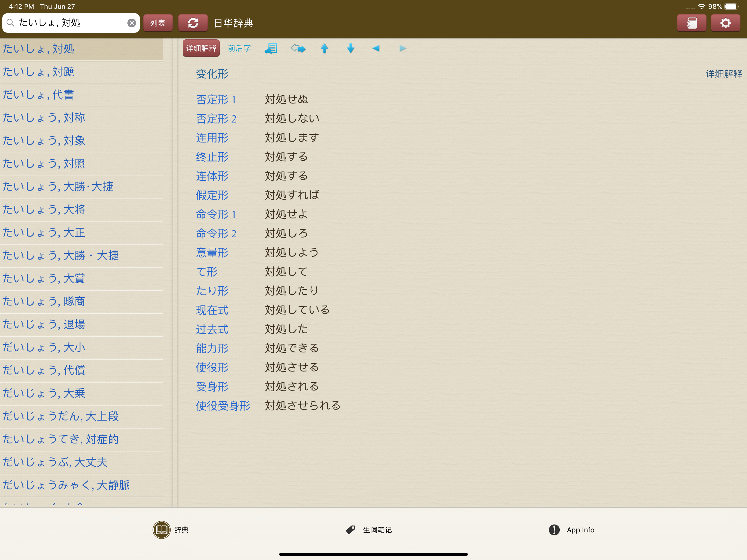
Task: Click the 详细解释 link at right
Action: [x=724, y=74]
